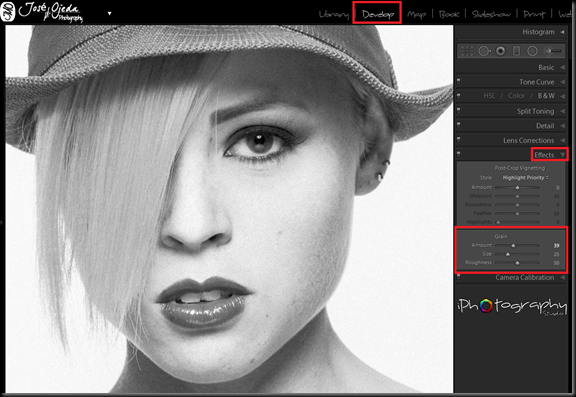Click the vignetting Midpoint value 50
This screenshot has height=397, width=576.
[x=556, y=196]
